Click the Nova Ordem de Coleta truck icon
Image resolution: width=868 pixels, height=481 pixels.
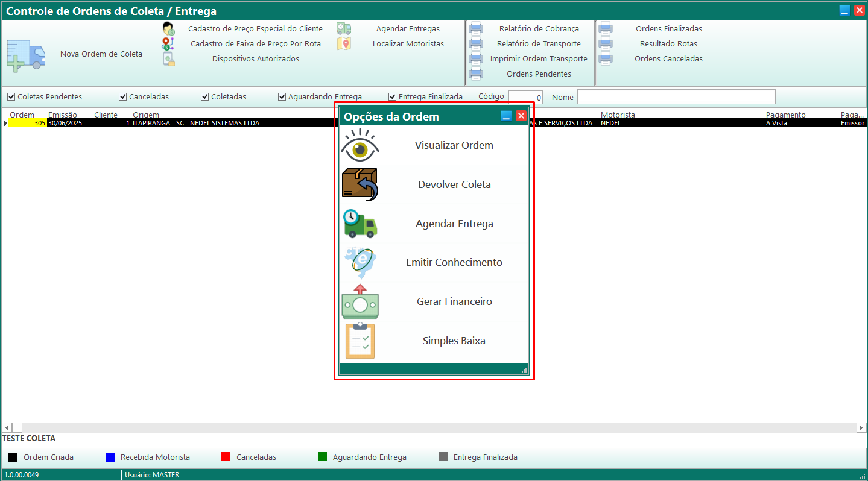click(x=26, y=55)
